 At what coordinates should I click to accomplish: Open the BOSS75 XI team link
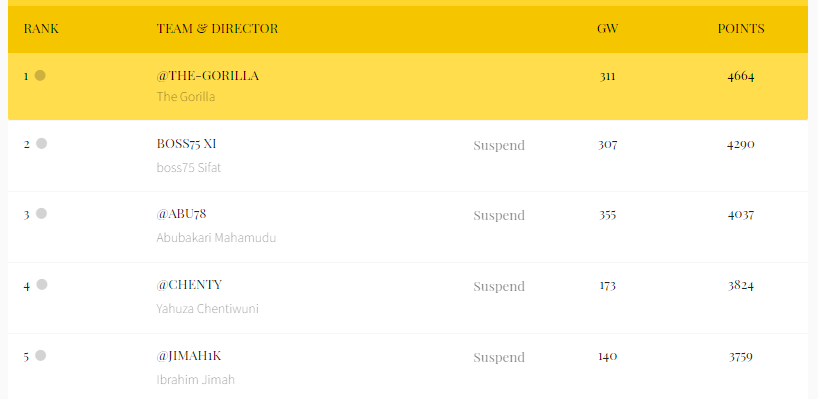(186, 144)
